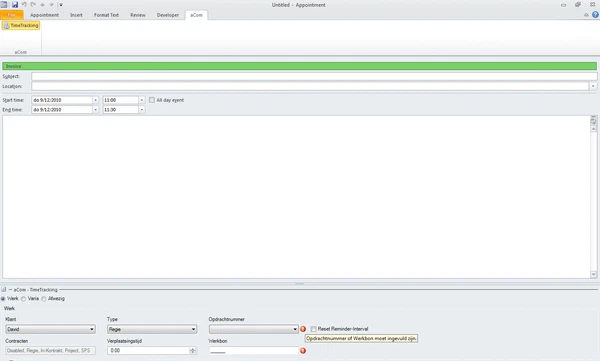This screenshot has height=361, width=600.
Task: Open End time 11:30 dropdown
Action: [x=142, y=109]
